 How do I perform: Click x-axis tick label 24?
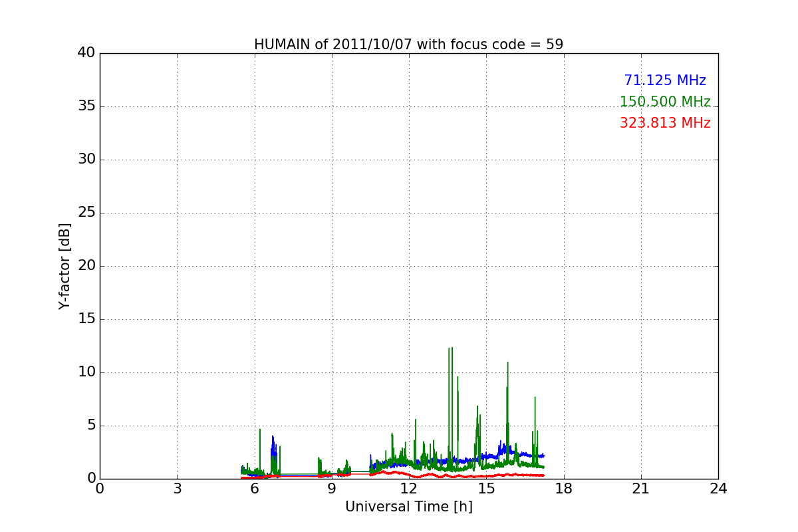tap(718, 489)
